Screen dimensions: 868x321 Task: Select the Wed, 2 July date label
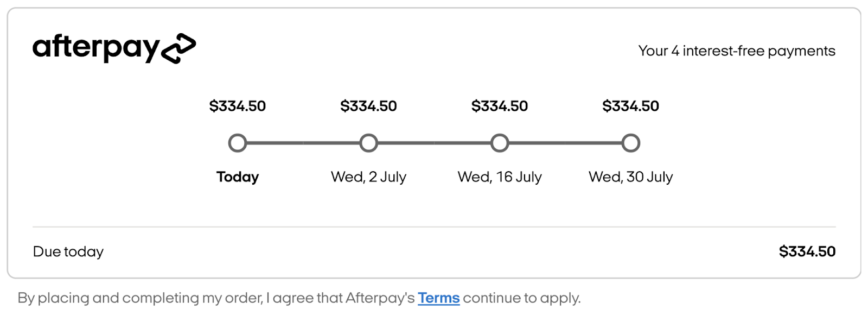coord(369,177)
